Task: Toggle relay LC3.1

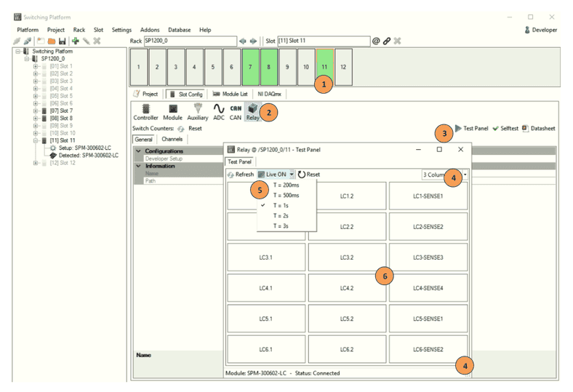Action: pos(266,257)
